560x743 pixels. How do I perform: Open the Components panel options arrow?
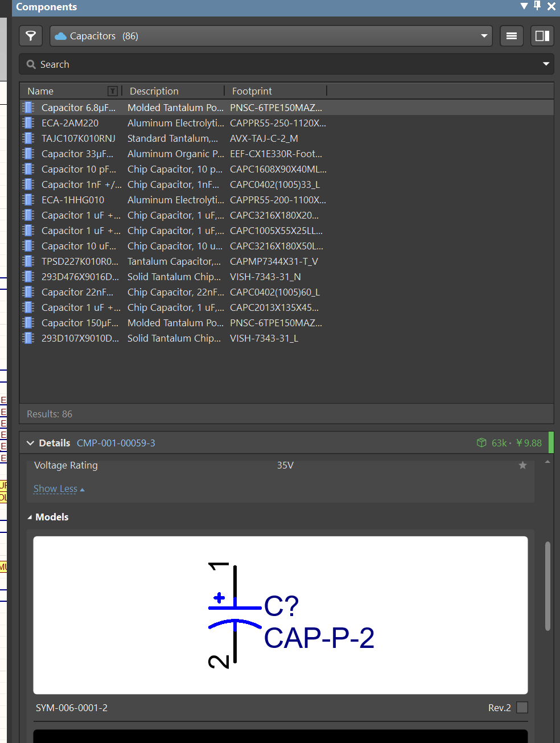click(x=524, y=6)
